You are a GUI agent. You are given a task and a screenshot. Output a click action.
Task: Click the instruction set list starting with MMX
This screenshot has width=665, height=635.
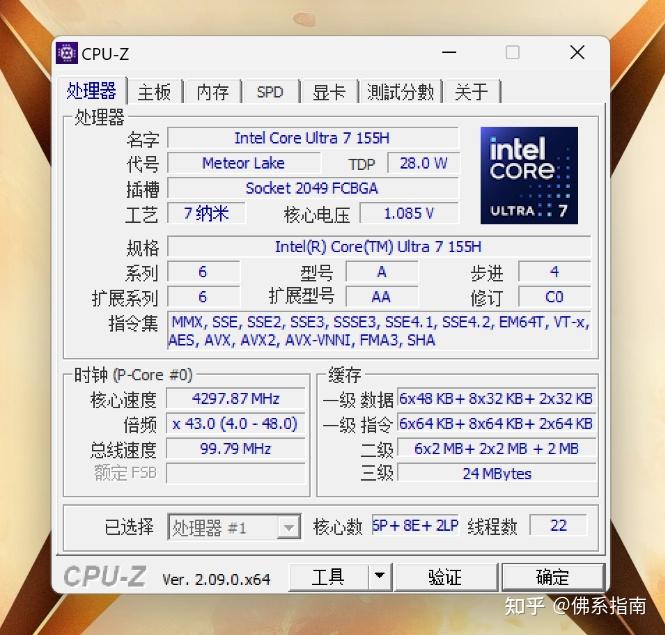click(379, 331)
